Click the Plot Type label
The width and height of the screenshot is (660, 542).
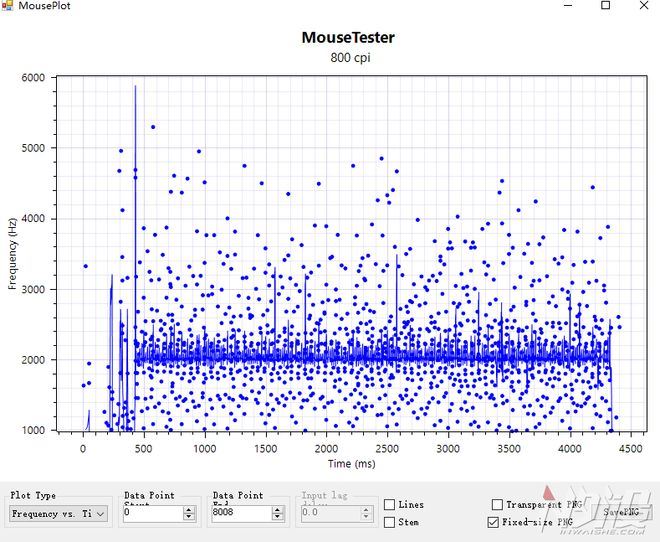[33, 495]
